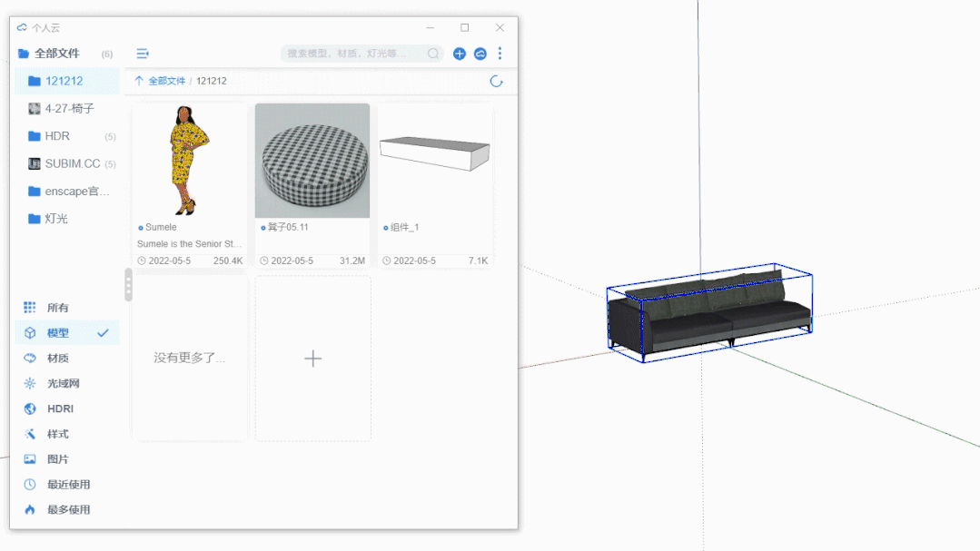Enable the 材质 materials filter
980x551 pixels.
tap(58, 359)
